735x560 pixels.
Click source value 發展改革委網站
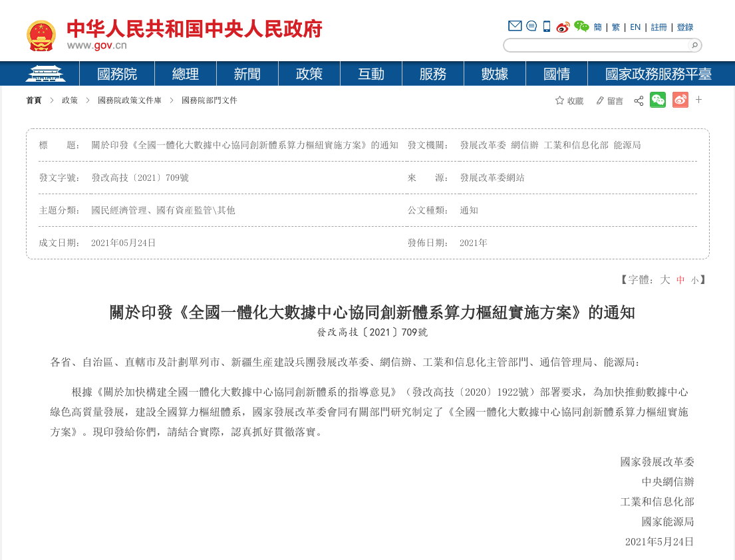[492, 178]
